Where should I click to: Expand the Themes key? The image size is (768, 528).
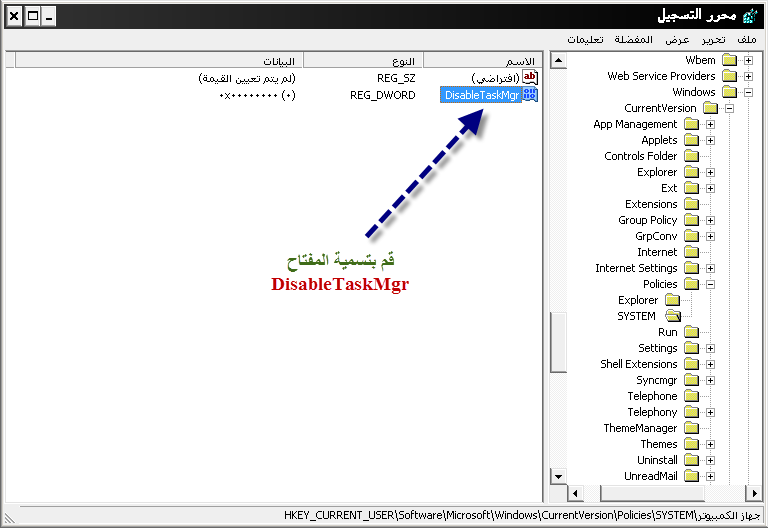click(710, 444)
